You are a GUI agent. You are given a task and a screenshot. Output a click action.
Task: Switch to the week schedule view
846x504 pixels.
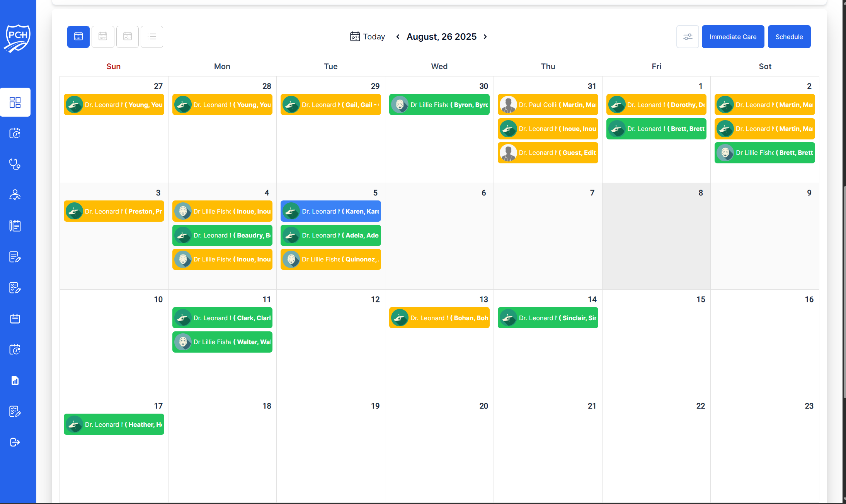pos(103,36)
